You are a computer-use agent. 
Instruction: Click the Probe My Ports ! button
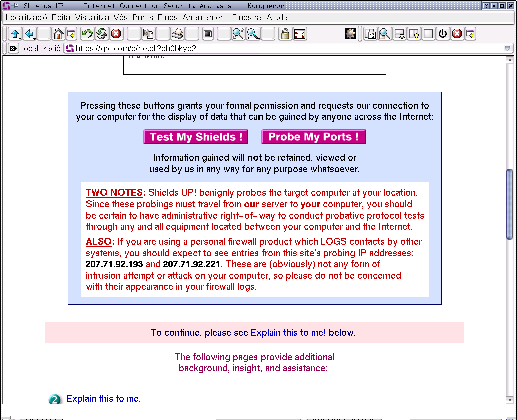[x=313, y=137]
